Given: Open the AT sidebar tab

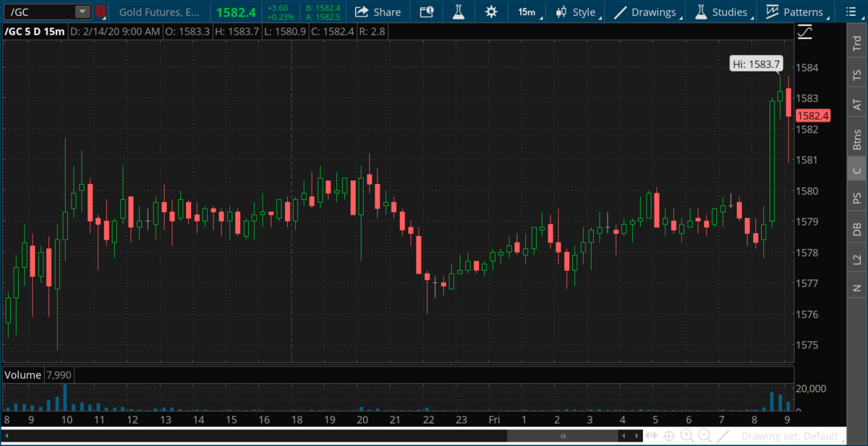Looking at the screenshot, I should pyautogui.click(x=856, y=105).
